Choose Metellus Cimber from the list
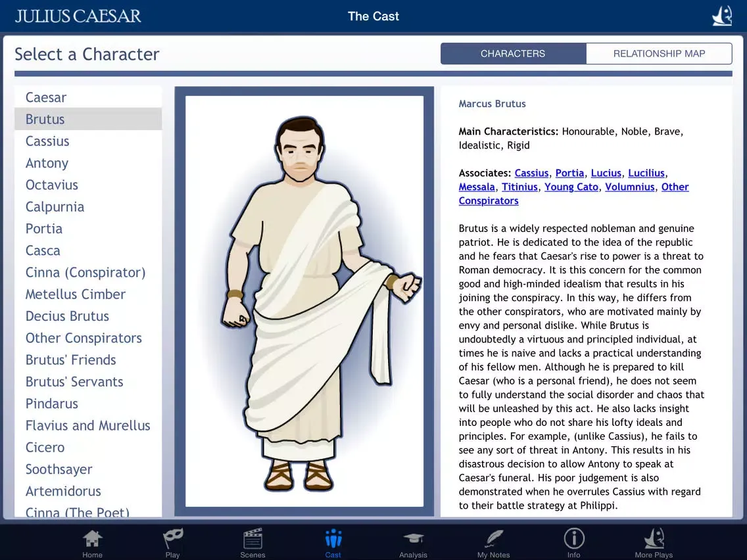Image resolution: width=747 pixels, height=560 pixels. [88, 294]
